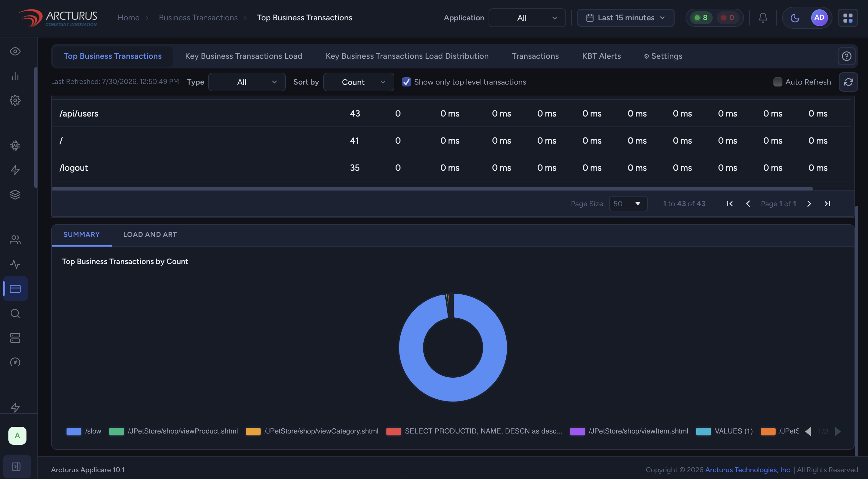Show the next chart legend page
Screen dimensions: 868x479
(838, 431)
